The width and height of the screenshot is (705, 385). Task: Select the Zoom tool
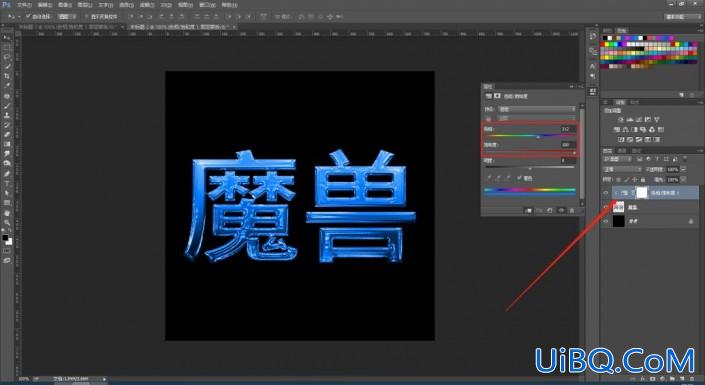pos(6,222)
